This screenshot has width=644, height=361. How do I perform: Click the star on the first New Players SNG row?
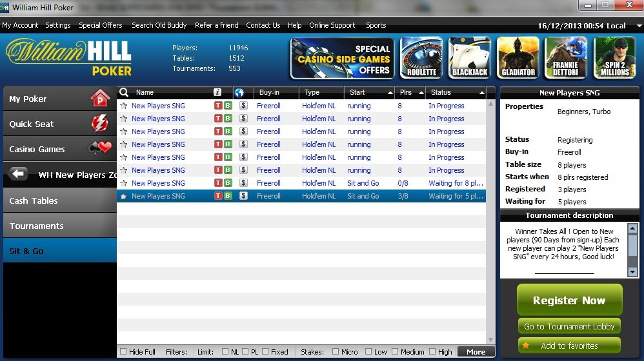pos(123,106)
